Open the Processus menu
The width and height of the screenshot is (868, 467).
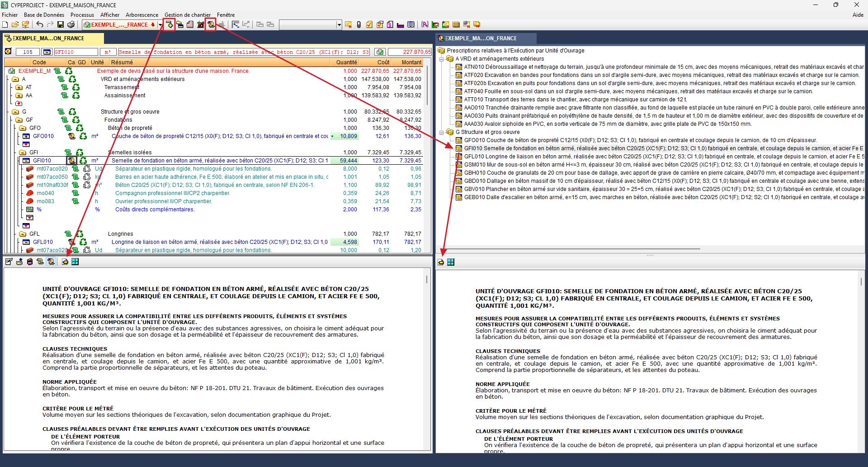[x=82, y=15]
